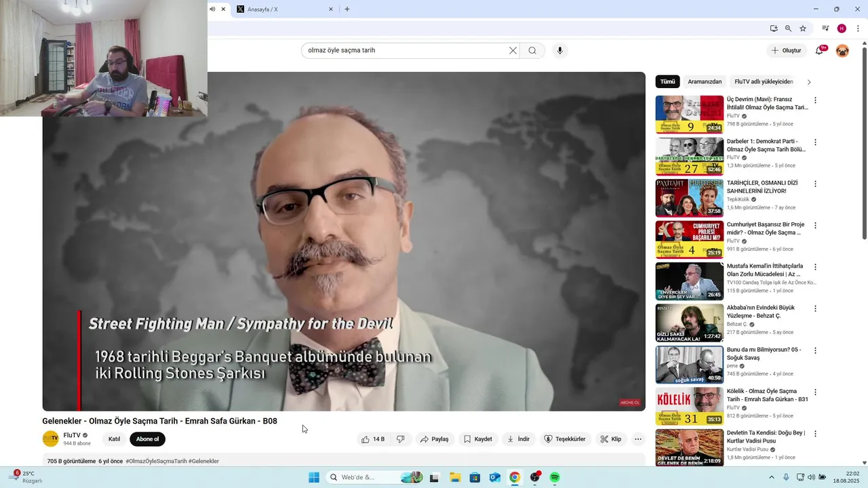Open Chrome media control icon
Image resolution: width=868 pixels, height=488 pixels.
click(825, 28)
